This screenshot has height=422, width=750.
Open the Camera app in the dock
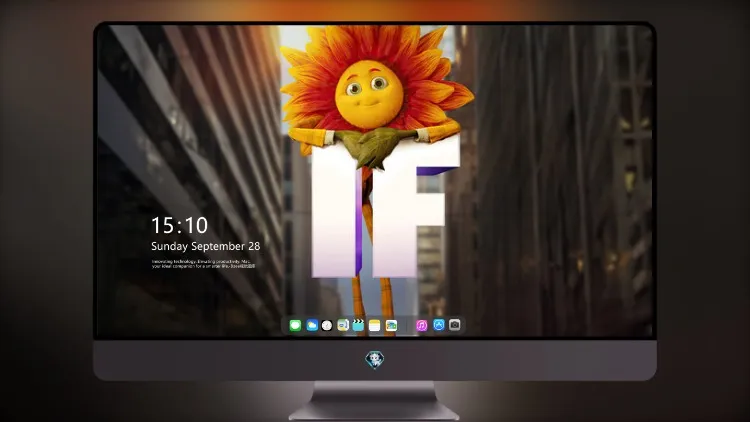[x=455, y=325]
